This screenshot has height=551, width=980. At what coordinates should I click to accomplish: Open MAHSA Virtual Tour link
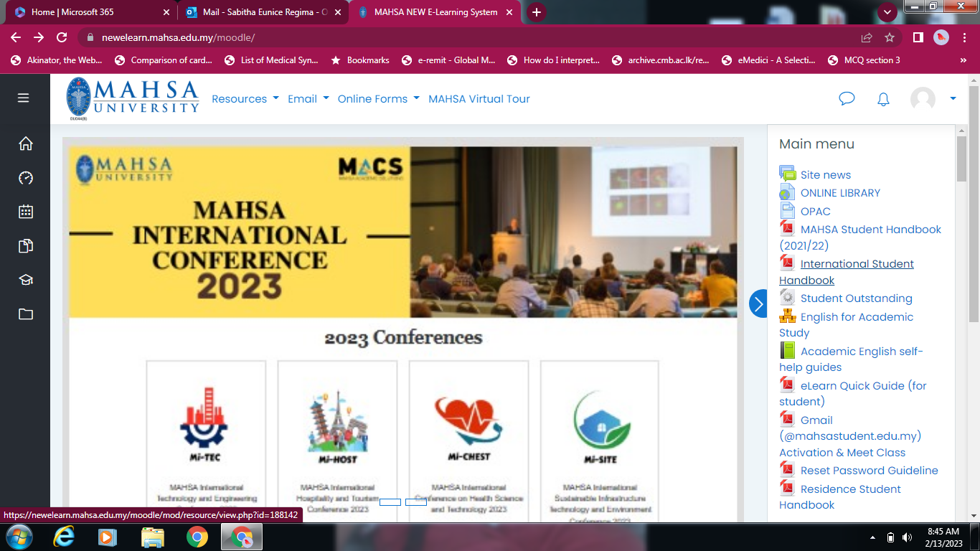tap(479, 99)
